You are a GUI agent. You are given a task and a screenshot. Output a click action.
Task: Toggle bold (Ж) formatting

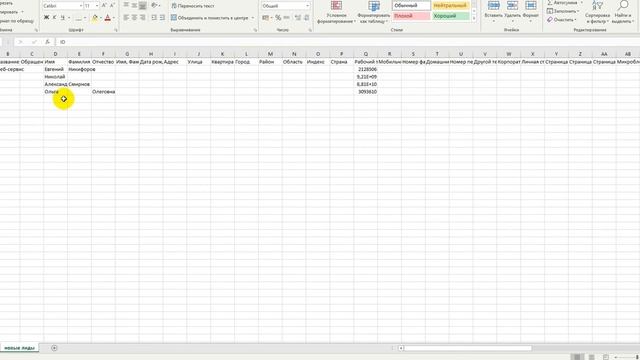[46, 18]
